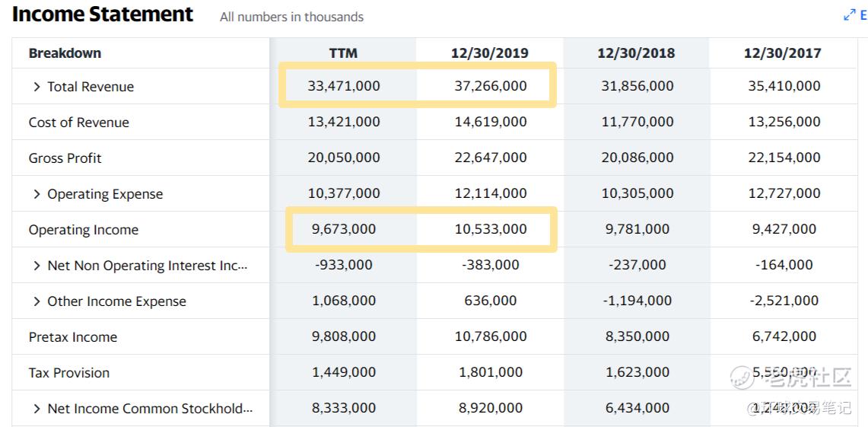
Task: Click the expand-all arrows icon at top right
Action: [850, 15]
